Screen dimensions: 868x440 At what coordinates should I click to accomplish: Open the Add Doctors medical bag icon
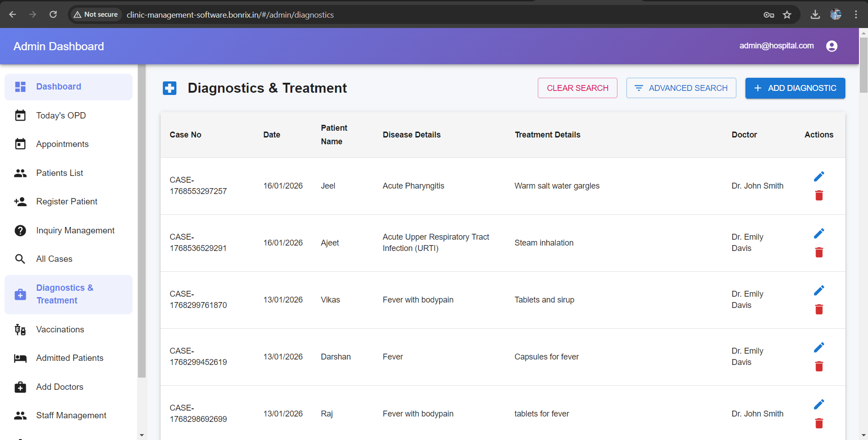tap(20, 387)
